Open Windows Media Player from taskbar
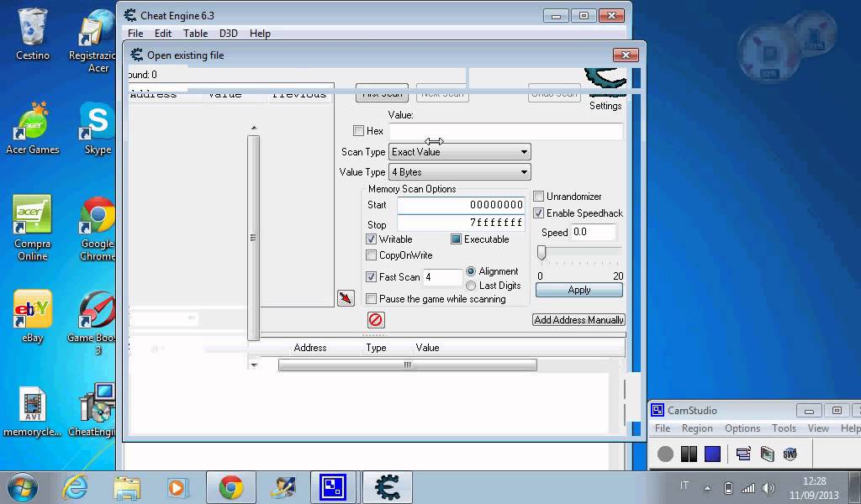This screenshot has width=861, height=504. pos(177,487)
